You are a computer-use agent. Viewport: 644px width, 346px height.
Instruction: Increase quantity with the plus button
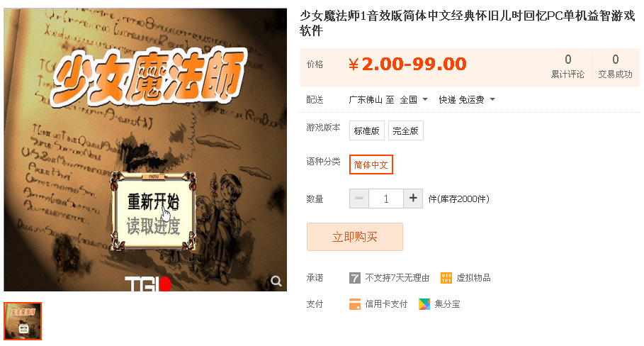tap(413, 199)
